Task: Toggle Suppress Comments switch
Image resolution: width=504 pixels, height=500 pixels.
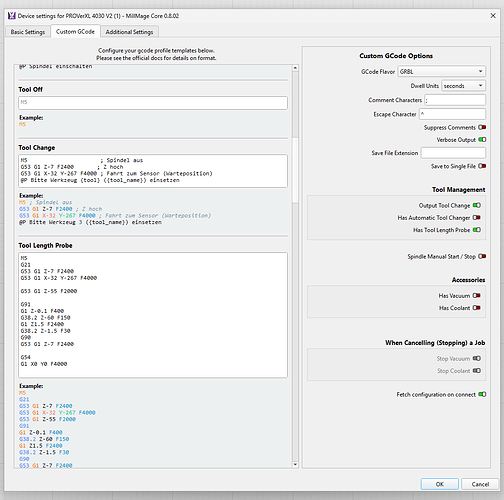Action: coord(482,127)
